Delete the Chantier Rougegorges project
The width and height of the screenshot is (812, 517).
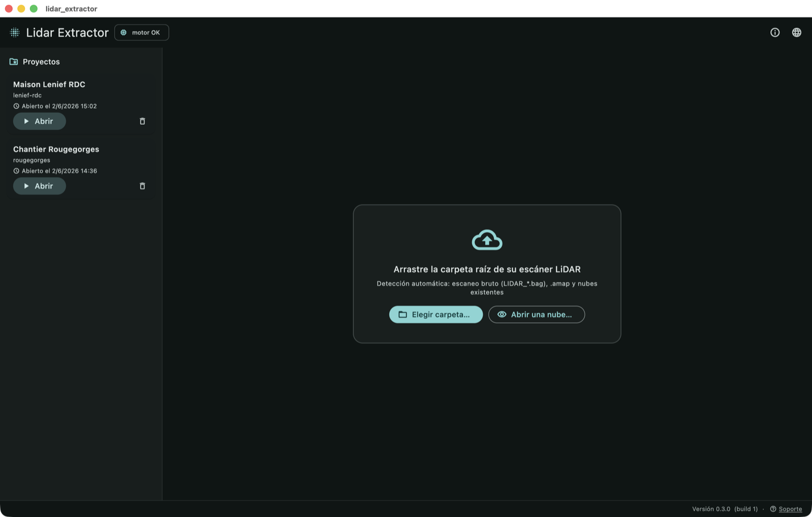click(x=142, y=186)
